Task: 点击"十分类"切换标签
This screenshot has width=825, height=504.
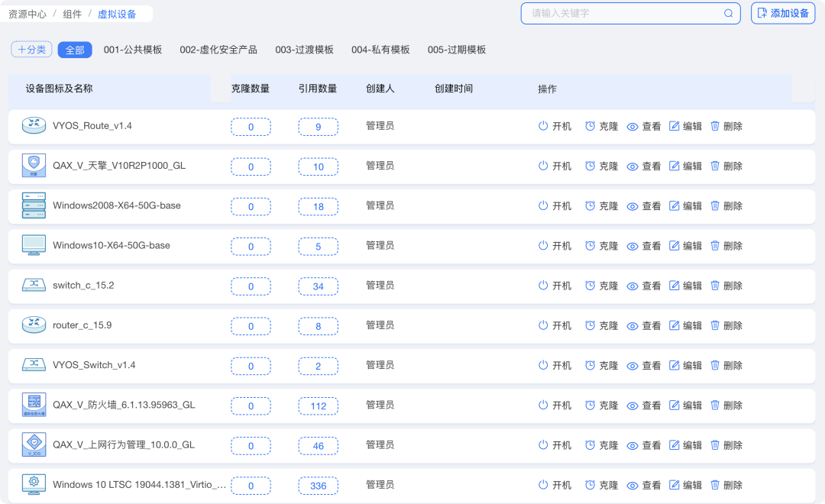Action: coord(31,49)
